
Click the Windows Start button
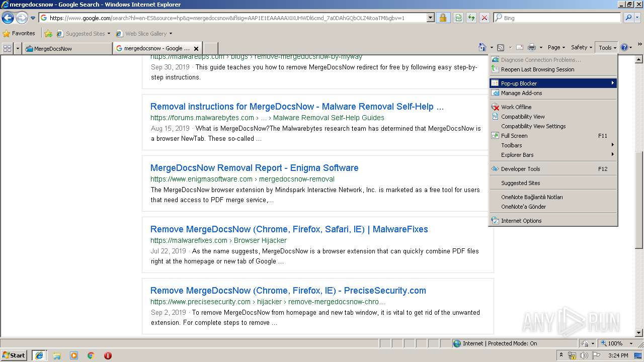pyautogui.click(x=14, y=355)
